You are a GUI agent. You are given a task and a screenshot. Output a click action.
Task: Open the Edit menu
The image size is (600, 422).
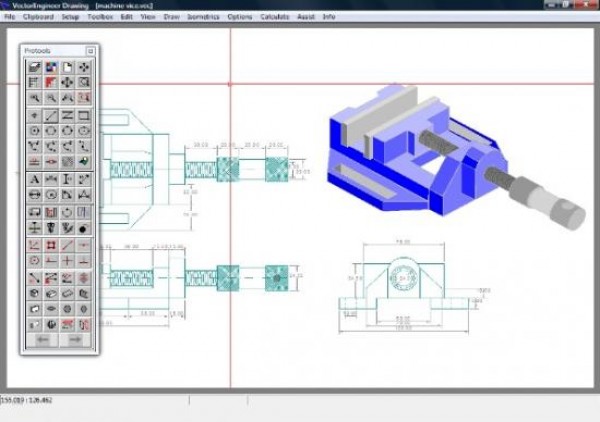tap(127, 17)
